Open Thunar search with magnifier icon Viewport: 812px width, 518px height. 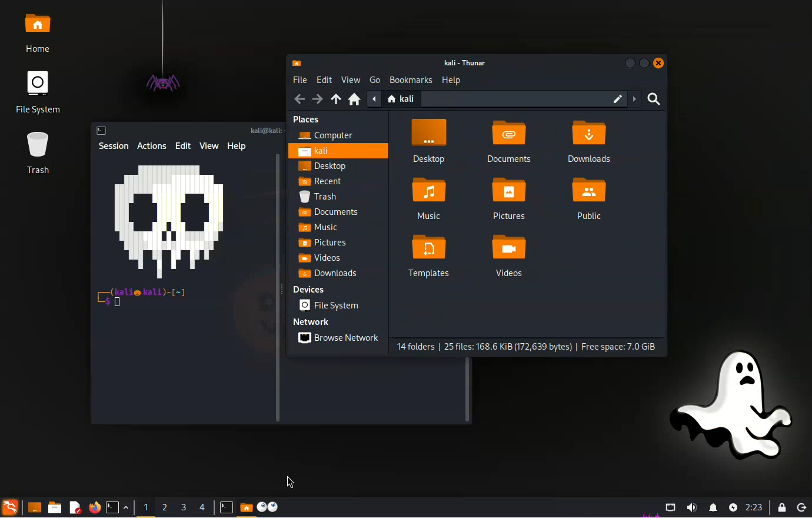click(654, 99)
